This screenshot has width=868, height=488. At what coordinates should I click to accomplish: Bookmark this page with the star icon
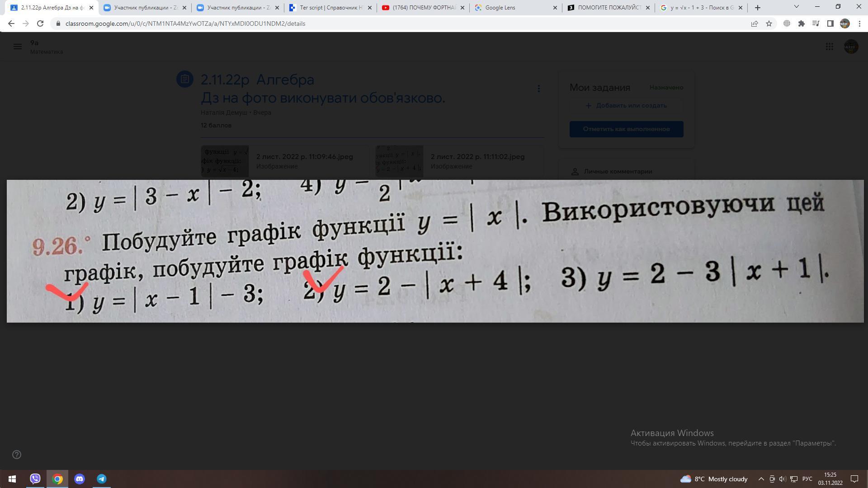click(769, 23)
